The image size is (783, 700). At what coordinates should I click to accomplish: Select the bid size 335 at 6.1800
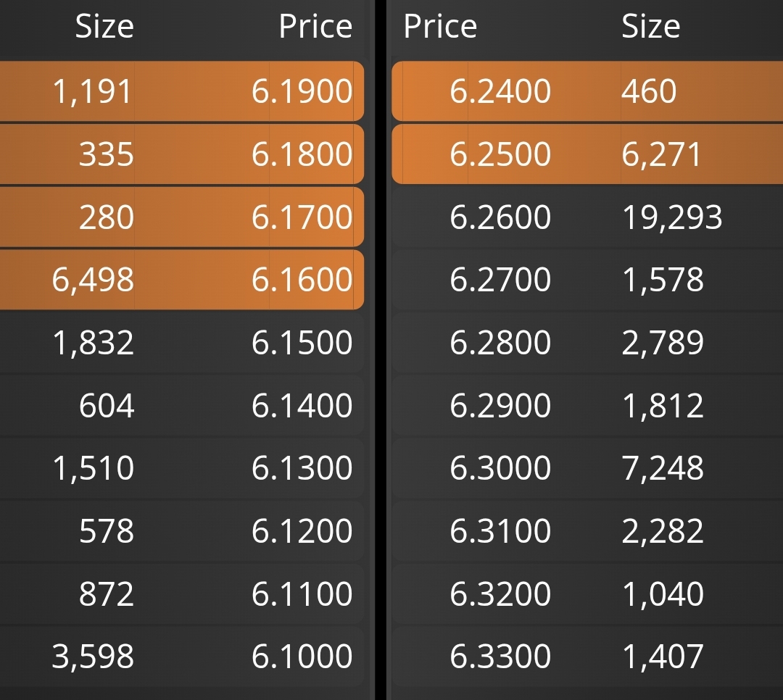(x=182, y=154)
